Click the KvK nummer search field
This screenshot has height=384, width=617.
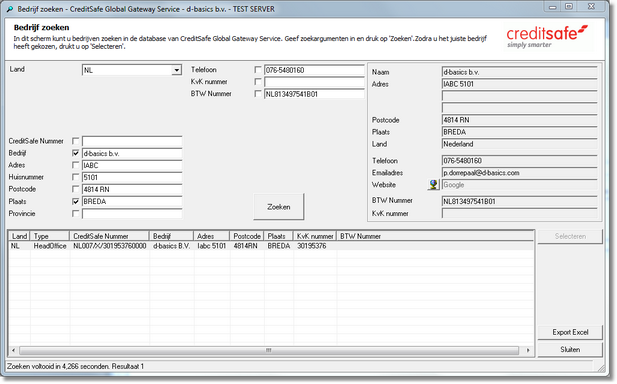[x=314, y=82]
